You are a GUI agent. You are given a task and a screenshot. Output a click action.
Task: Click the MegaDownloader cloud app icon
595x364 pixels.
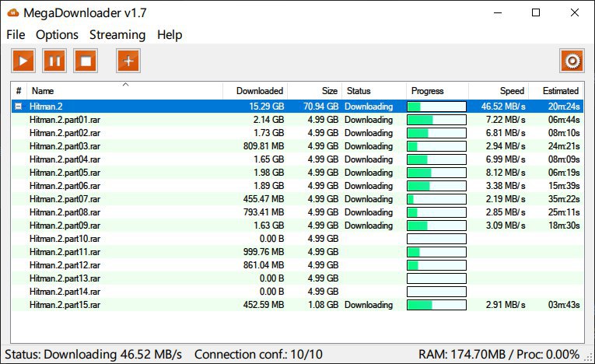pyautogui.click(x=12, y=12)
